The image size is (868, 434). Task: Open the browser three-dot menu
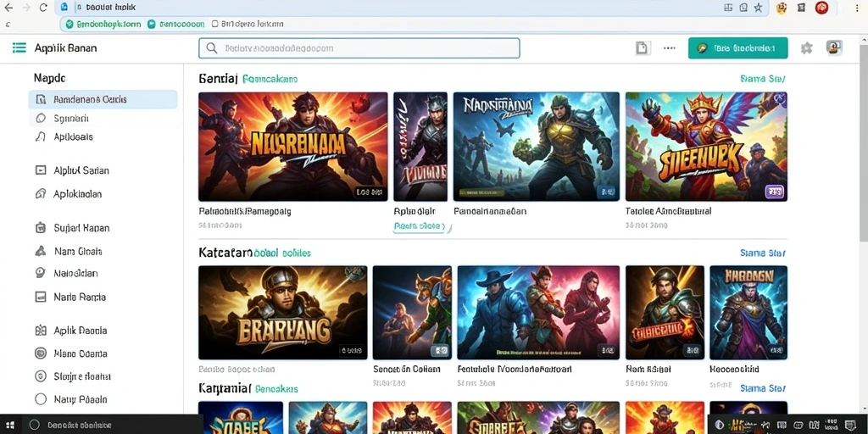pos(856,8)
